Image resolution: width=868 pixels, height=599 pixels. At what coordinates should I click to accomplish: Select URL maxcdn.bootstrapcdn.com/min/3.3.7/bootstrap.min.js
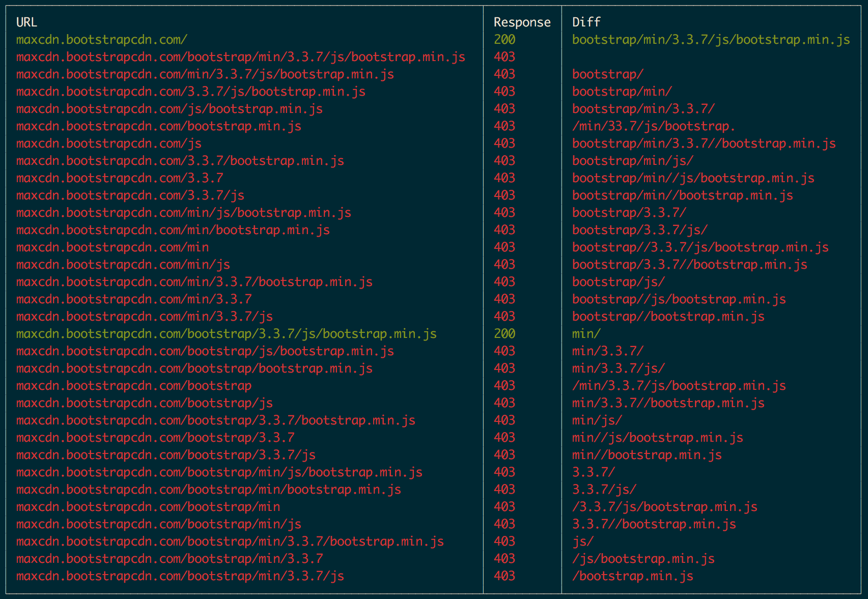click(194, 282)
